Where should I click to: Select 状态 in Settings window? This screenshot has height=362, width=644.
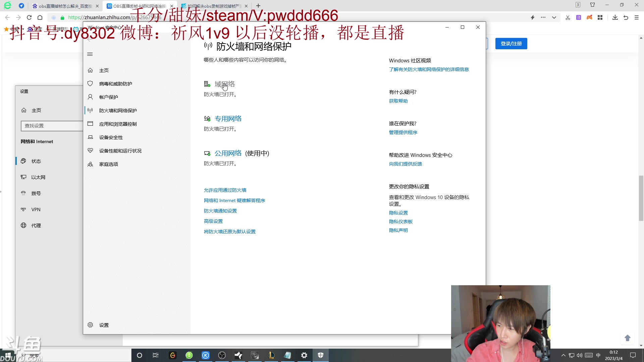(36, 161)
